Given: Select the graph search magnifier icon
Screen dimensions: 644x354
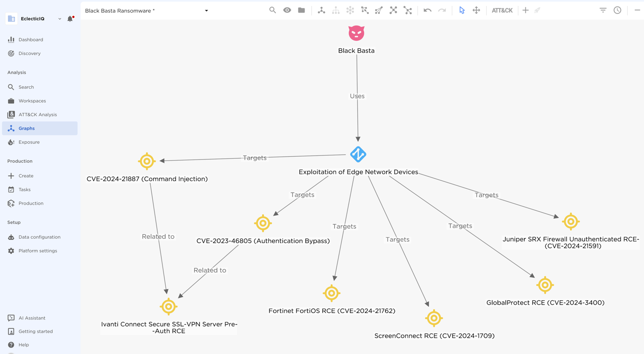Looking at the screenshot, I should 272,10.
